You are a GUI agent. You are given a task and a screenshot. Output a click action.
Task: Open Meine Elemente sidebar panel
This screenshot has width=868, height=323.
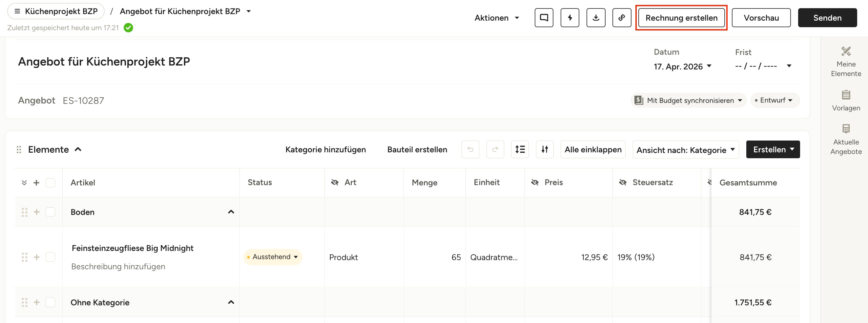pyautogui.click(x=846, y=62)
